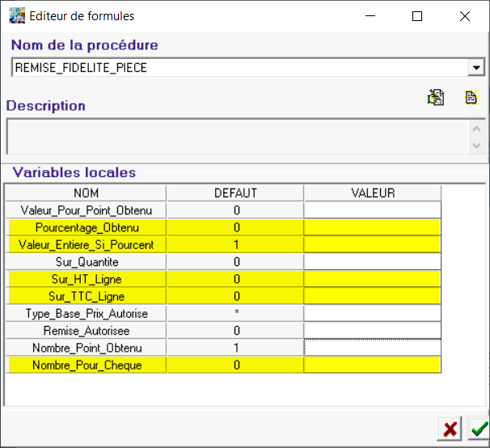Viewport: 490px width, 448px height.
Task: Select the VALEUR cell for Nombre_Point_Obtenu
Action: (373, 347)
